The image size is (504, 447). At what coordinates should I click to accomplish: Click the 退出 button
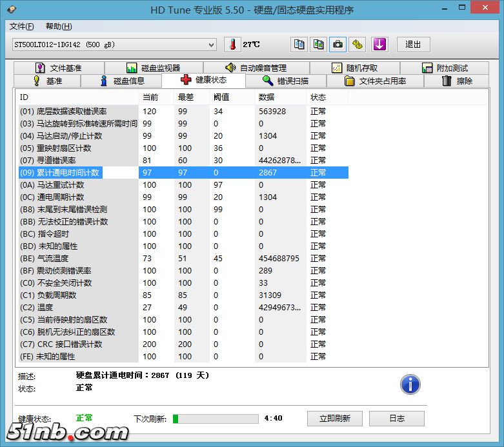coord(413,45)
